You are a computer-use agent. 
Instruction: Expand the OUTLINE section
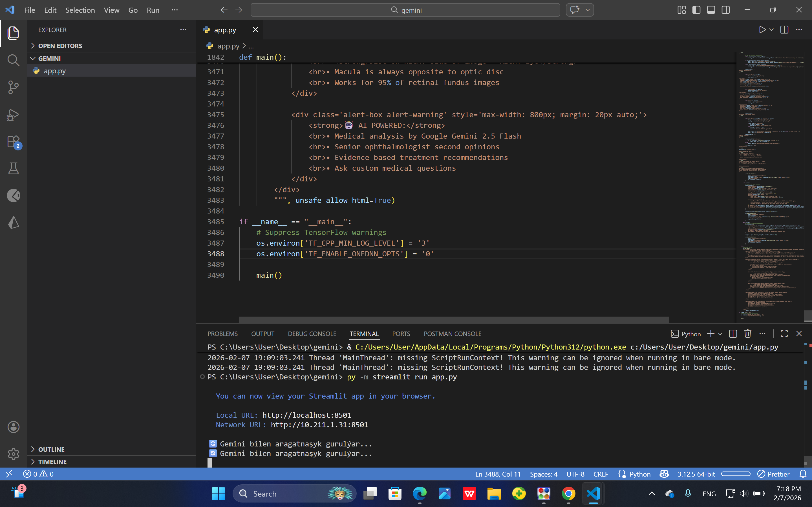[x=51, y=449]
